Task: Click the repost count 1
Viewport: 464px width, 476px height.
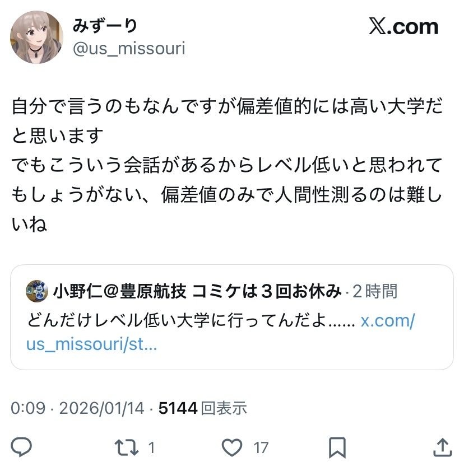Action: (151, 448)
